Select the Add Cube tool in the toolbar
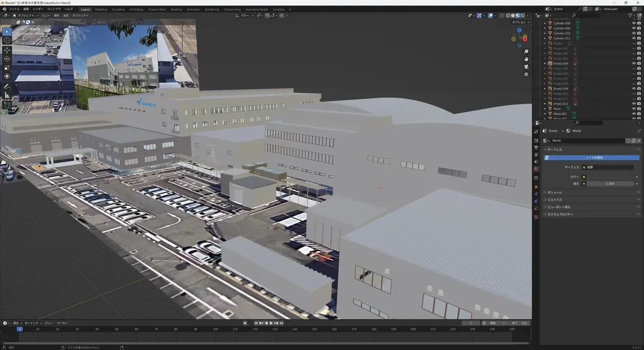 click(7, 106)
